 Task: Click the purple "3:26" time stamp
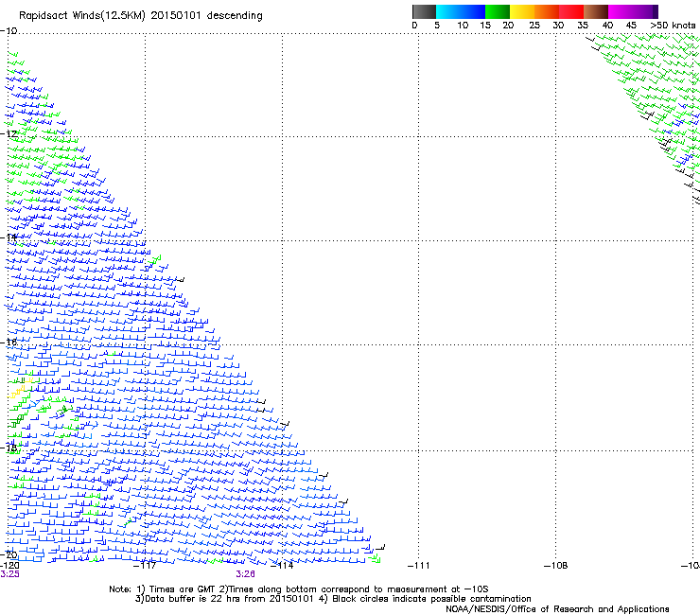click(x=246, y=574)
